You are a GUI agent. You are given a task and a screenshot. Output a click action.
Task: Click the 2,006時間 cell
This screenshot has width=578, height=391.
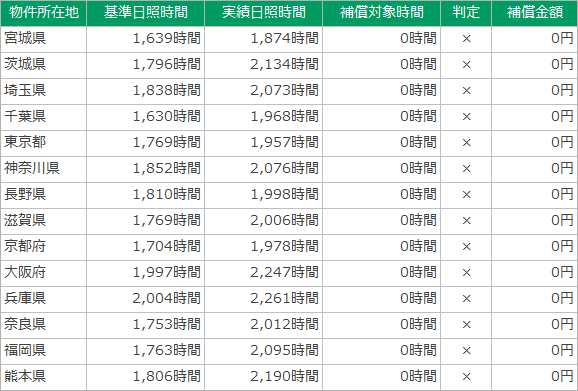pos(264,221)
